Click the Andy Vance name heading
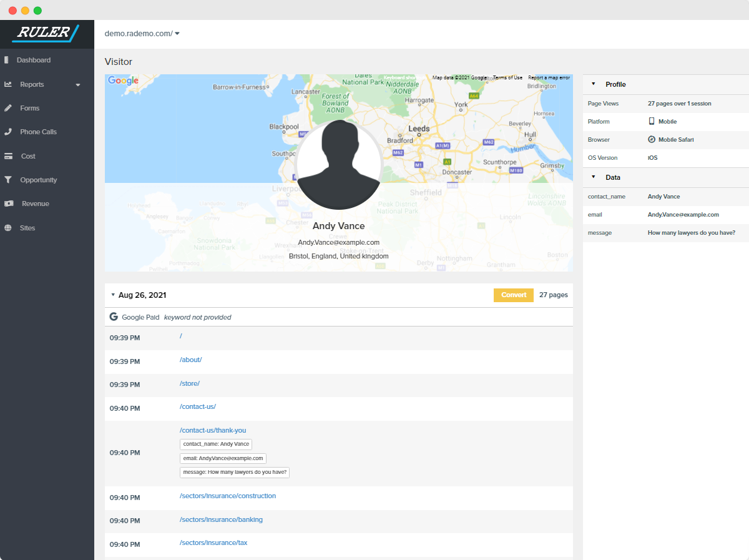The image size is (749, 560). click(339, 226)
